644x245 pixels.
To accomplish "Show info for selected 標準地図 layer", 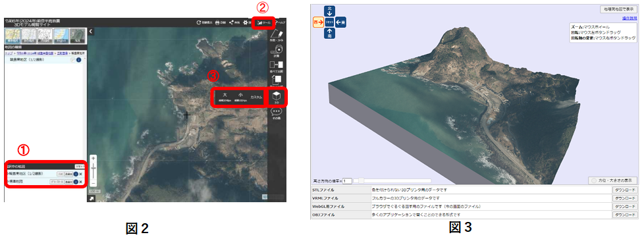I will (x=76, y=182).
